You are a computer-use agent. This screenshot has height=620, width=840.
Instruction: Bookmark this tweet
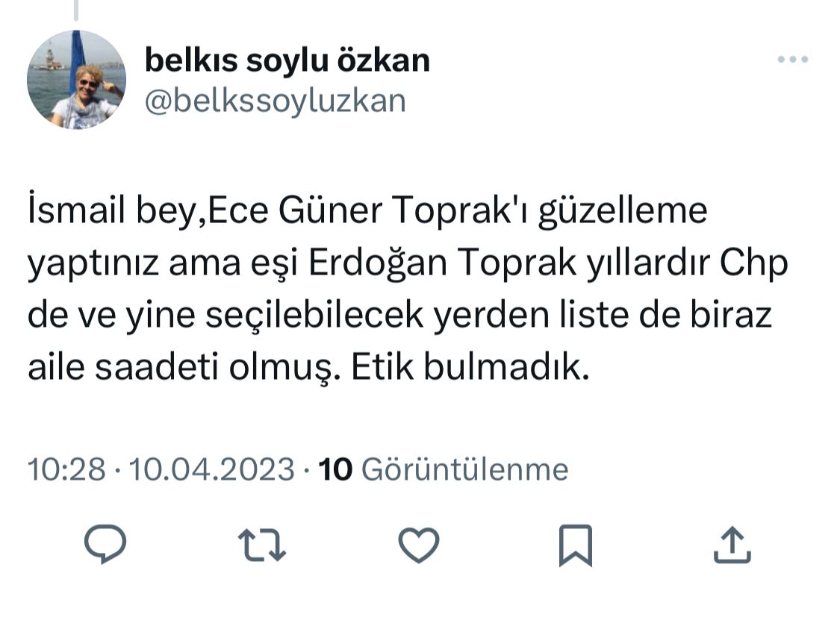point(576,545)
